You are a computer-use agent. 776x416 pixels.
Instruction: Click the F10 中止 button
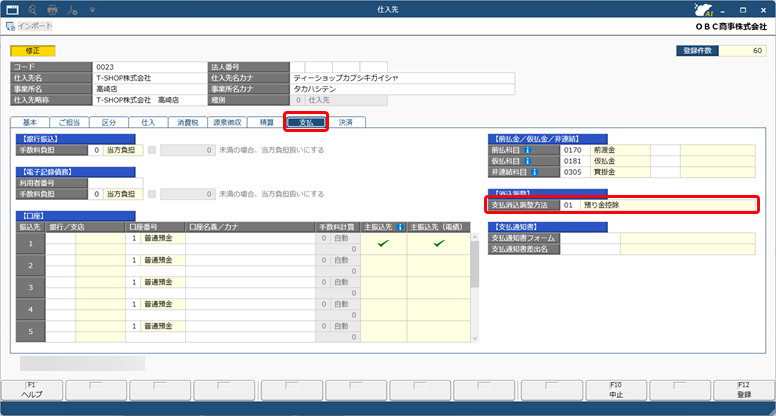point(616,390)
